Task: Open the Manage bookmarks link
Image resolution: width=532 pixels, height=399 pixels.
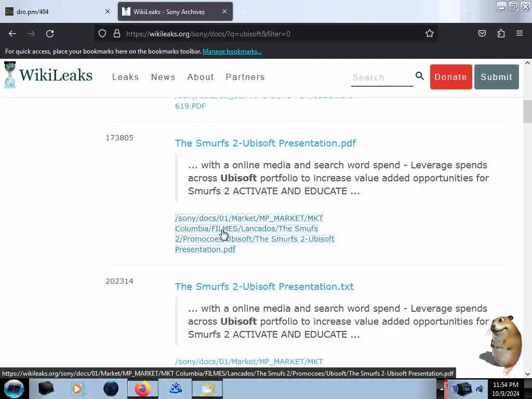Action: (232, 51)
